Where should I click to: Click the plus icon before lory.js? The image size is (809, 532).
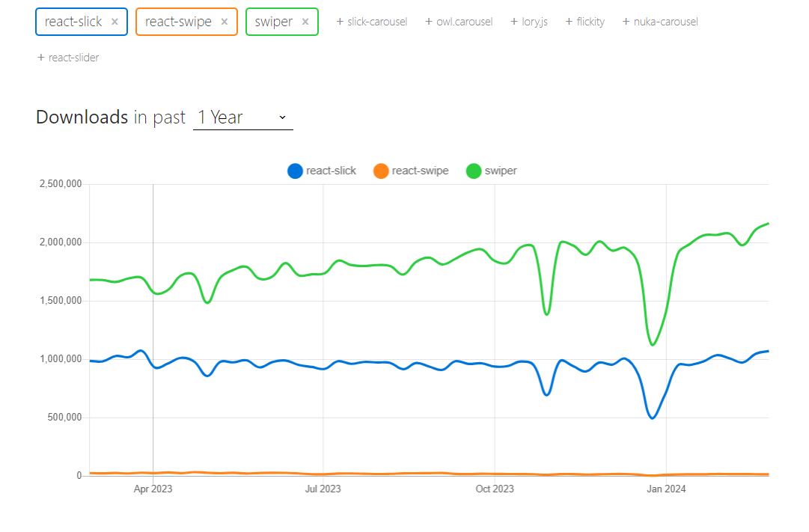(x=514, y=22)
